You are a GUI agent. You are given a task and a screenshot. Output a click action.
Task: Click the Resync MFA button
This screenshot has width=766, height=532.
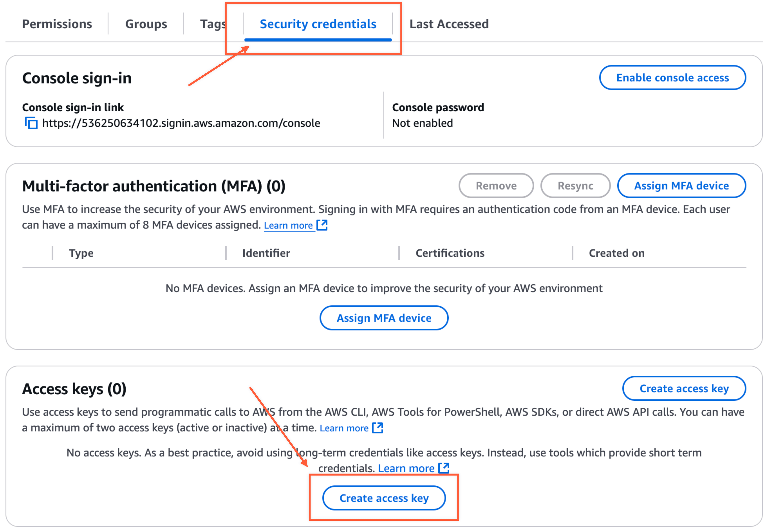[x=575, y=186]
